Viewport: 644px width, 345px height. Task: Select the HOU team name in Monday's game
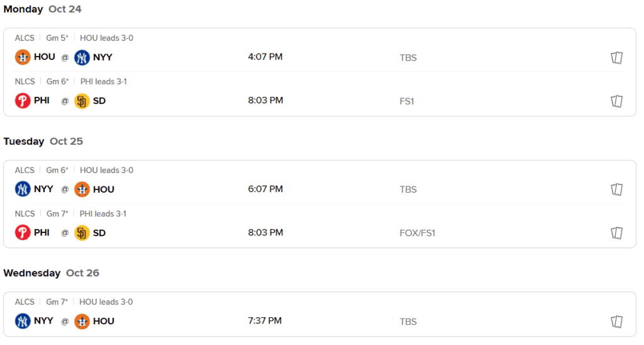45,57
